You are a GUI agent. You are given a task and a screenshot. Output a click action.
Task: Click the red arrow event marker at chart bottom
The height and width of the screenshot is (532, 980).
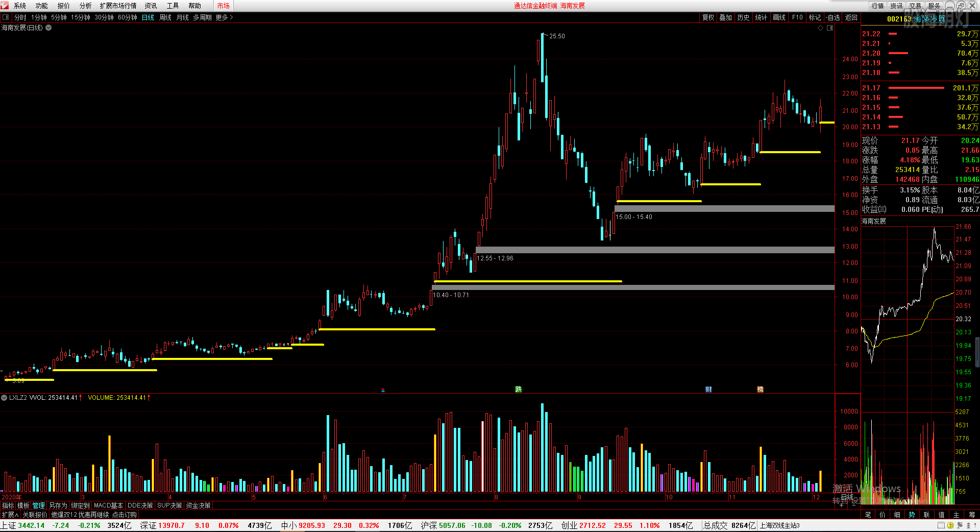pos(383,390)
